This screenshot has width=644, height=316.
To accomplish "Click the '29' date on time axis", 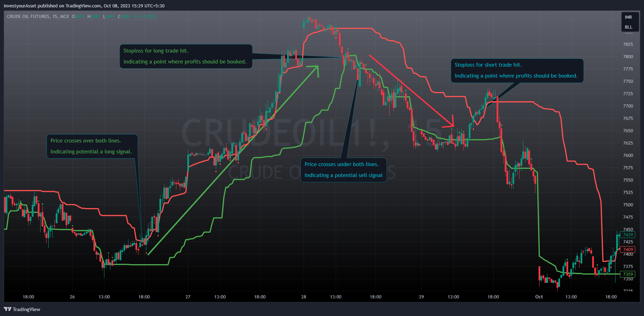I will coord(421,297).
